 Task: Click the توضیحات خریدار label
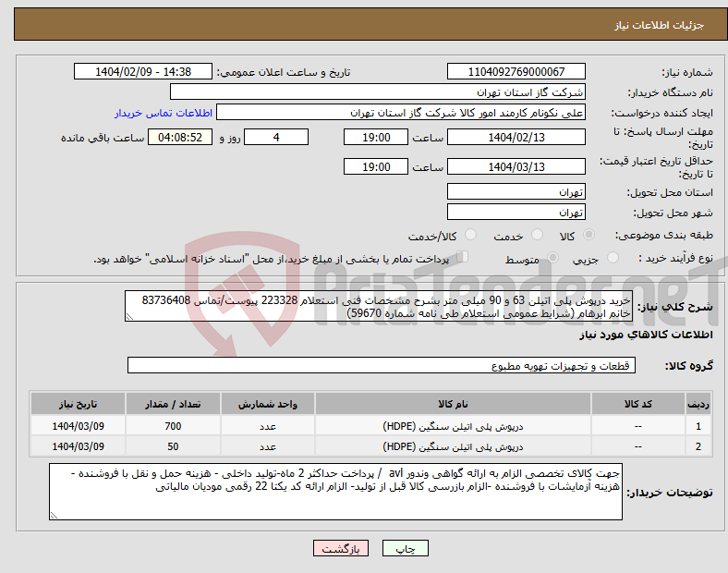(x=670, y=493)
